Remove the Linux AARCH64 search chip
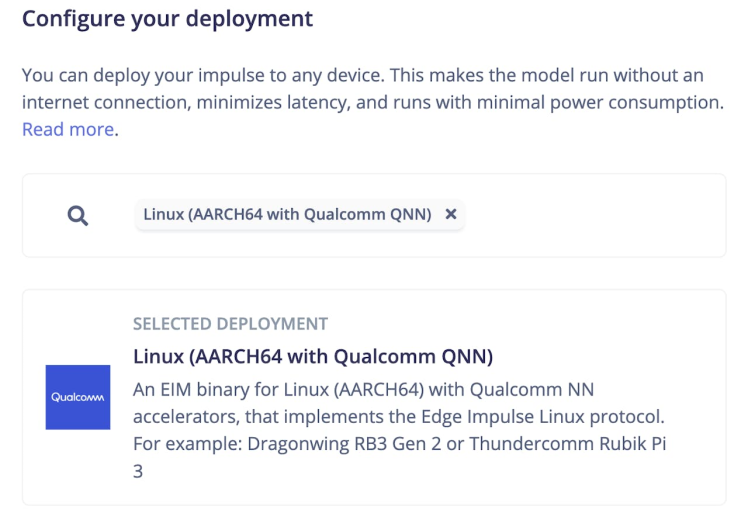Viewport: 748px width, 527px height. click(451, 214)
